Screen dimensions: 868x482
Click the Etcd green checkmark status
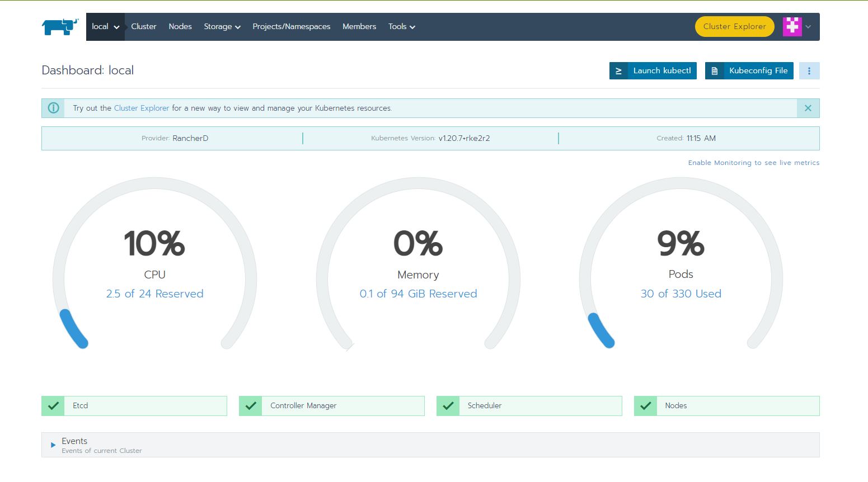(53, 406)
